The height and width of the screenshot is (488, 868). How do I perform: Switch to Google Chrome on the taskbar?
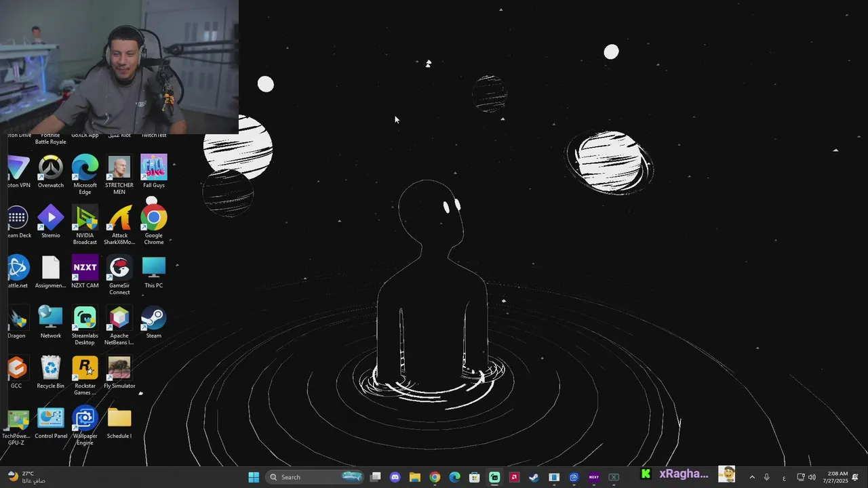(435, 477)
